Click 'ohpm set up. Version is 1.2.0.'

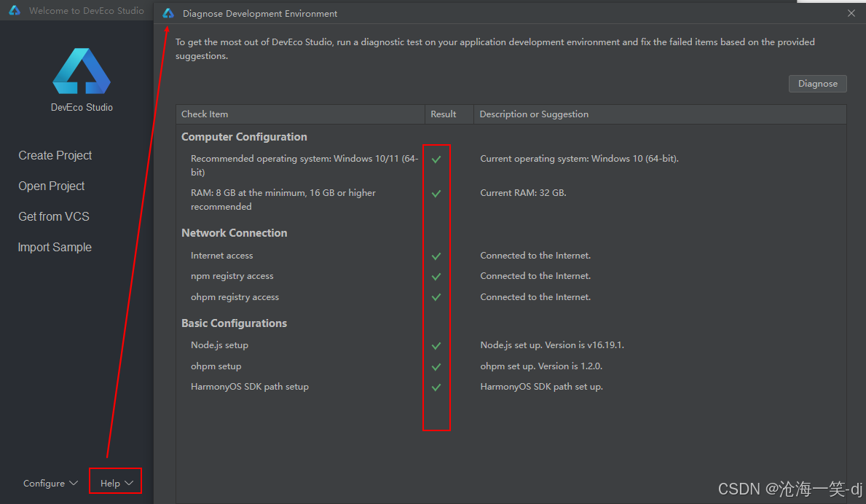pos(541,366)
